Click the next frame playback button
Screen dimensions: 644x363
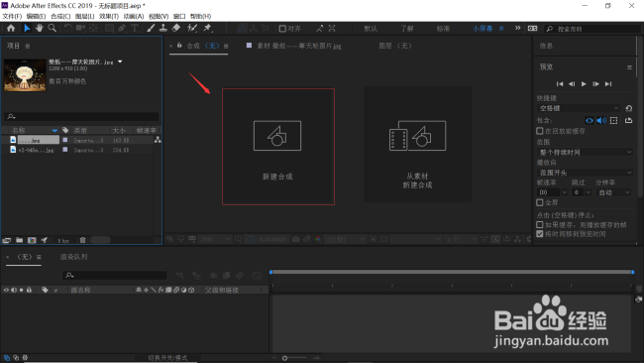[595, 84]
